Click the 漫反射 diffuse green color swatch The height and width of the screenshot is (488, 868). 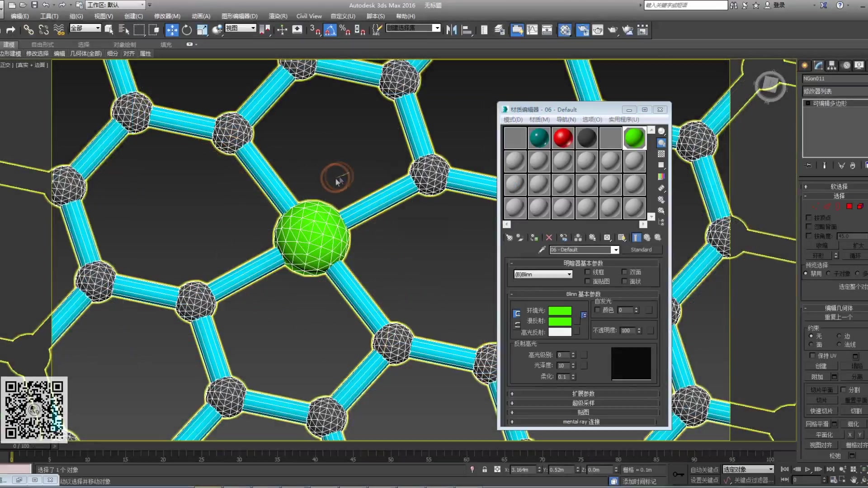(x=560, y=321)
